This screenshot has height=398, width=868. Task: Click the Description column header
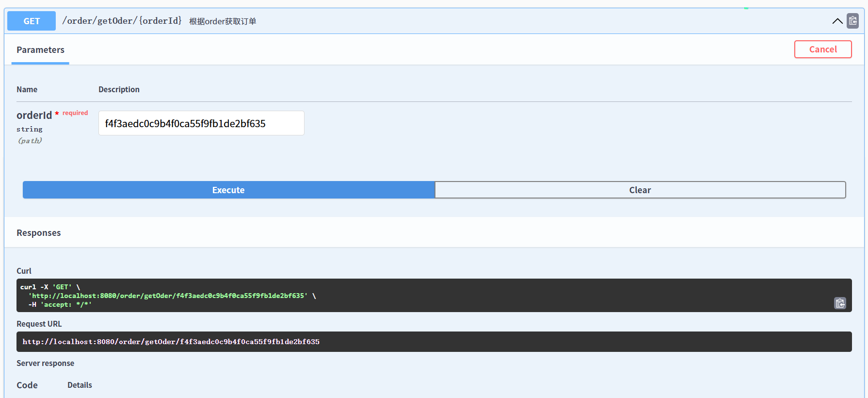point(119,89)
